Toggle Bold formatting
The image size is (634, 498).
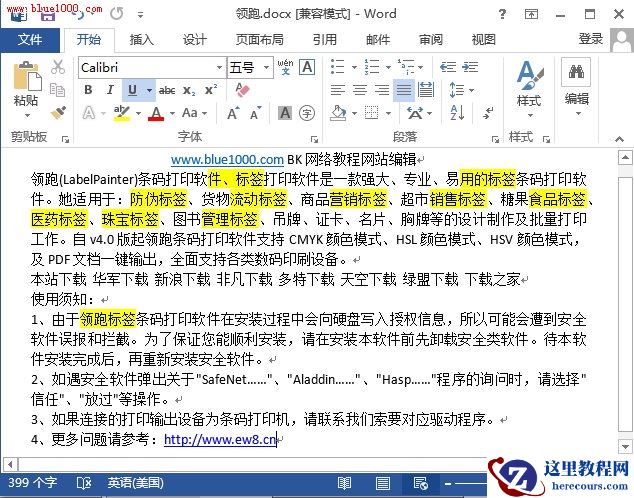click(88, 90)
